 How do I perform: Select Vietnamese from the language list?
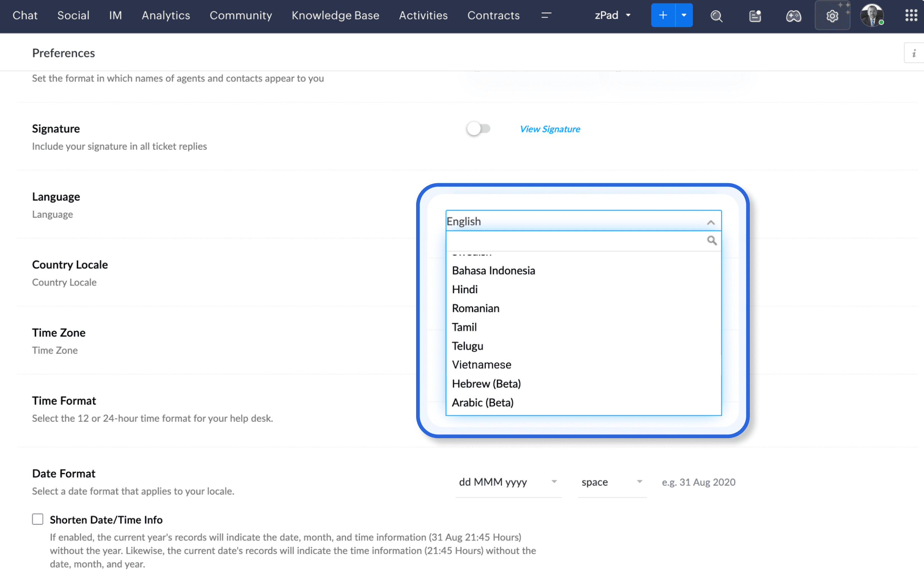pyautogui.click(x=481, y=364)
